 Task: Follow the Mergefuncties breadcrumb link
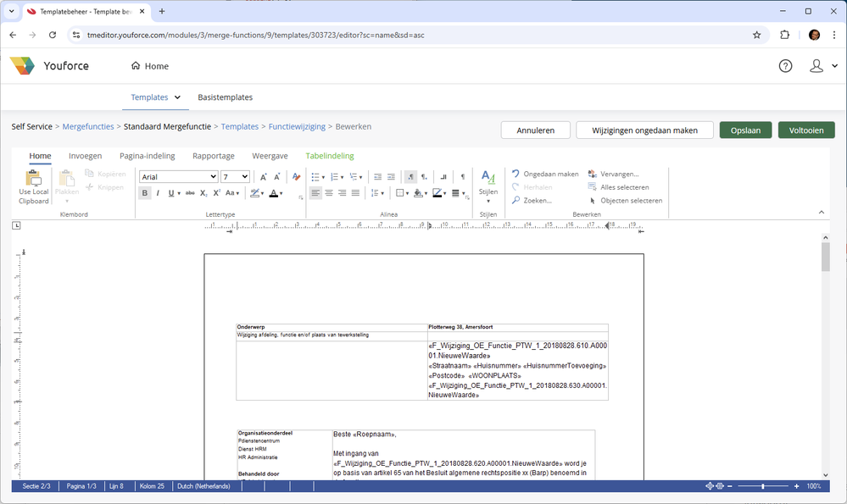coord(88,126)
